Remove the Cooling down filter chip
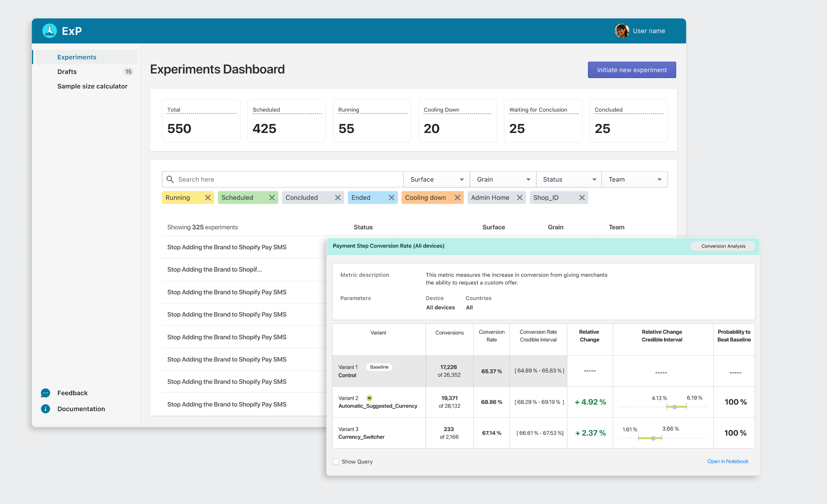Image resolution: width=827 pixels, height=504 pixels. pos(457,198)
